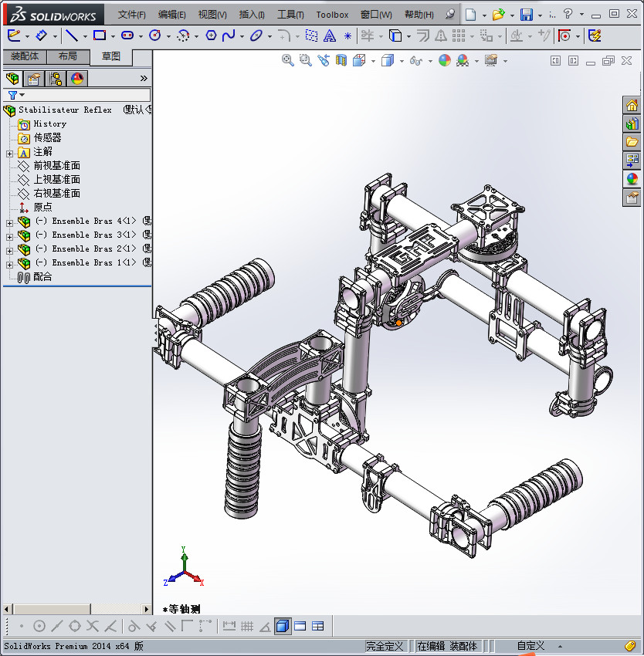Select the Line sketch tool

point(71,36)
